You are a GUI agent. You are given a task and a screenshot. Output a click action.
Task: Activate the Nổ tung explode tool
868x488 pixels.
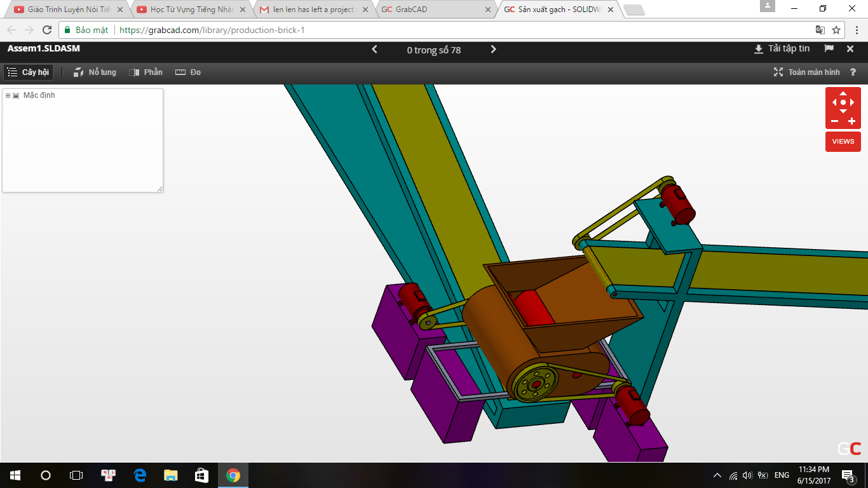95,72
